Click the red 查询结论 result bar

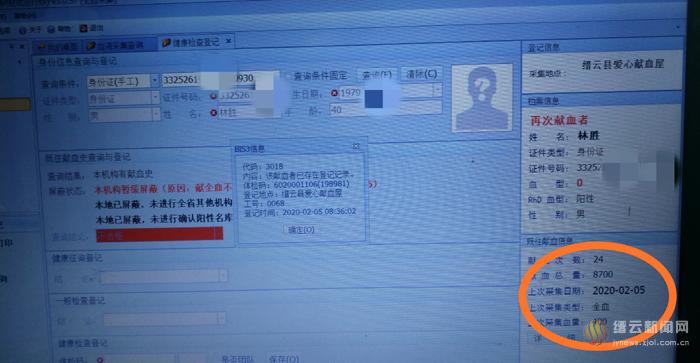159,234
